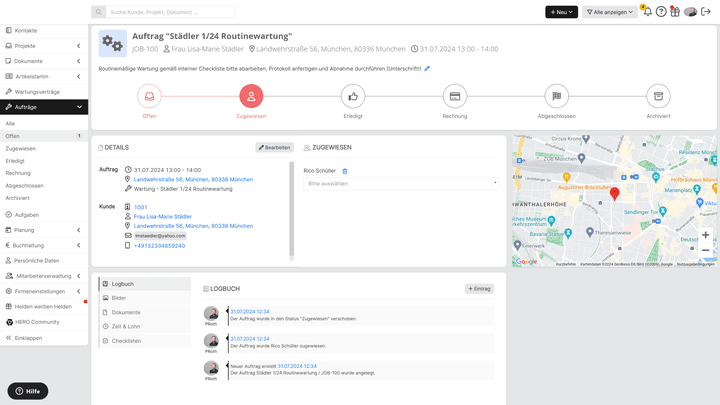Open the Neu dropdown button

(561, 12)
